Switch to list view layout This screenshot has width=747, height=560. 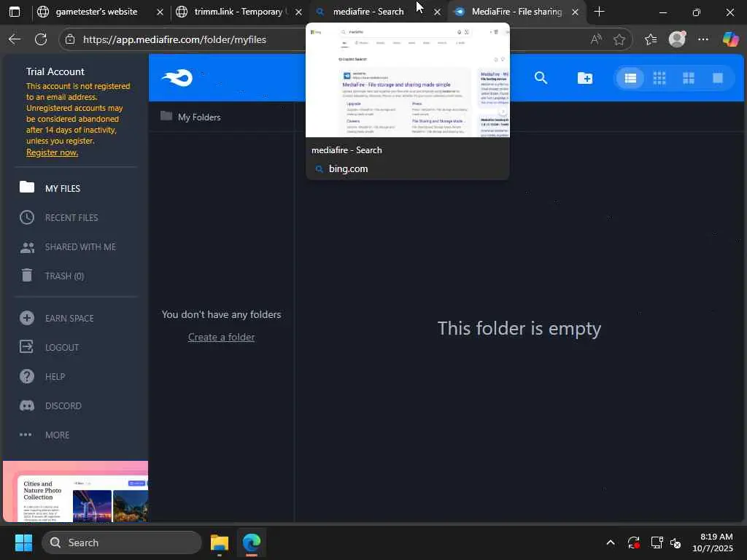(630, 78)
